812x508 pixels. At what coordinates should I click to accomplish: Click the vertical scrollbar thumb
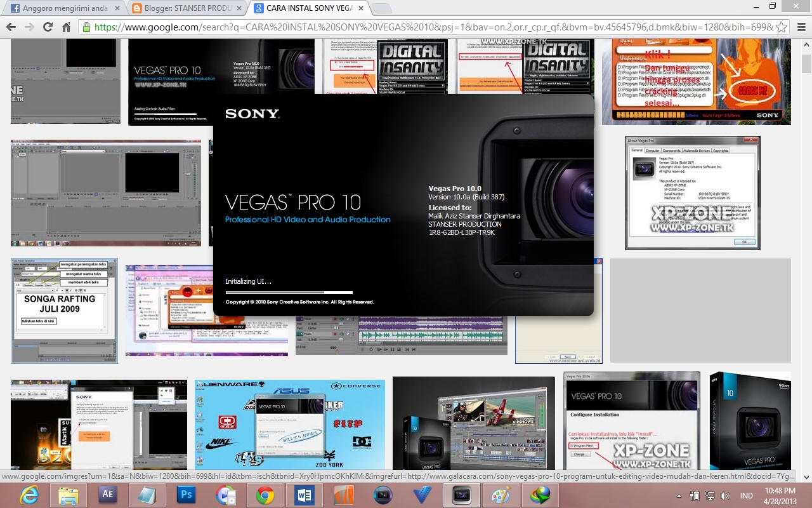(806, 63)
